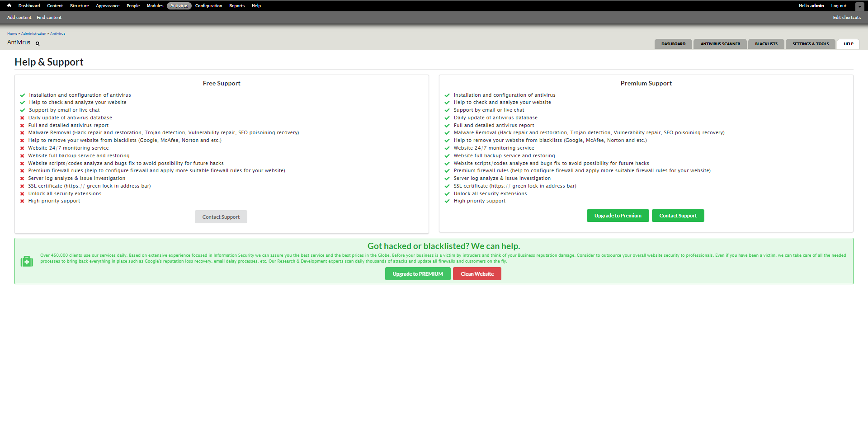868x438 pixels.
Task: Open the gear icon beside the Antivirus title
Action: coord(37,43)
